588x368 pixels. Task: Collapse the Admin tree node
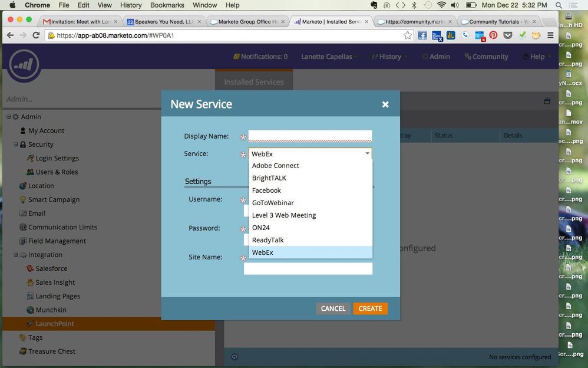click(8, 117)
